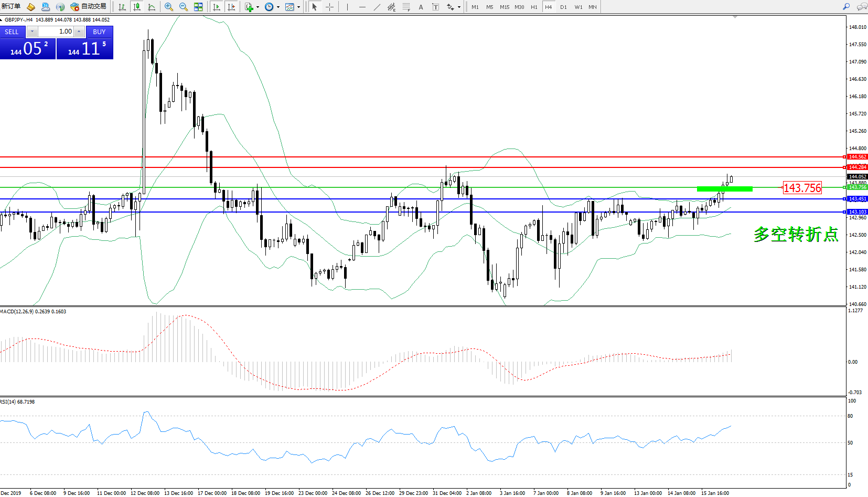Select the Crosshair tool
The image size is (868, 497).
329,7
